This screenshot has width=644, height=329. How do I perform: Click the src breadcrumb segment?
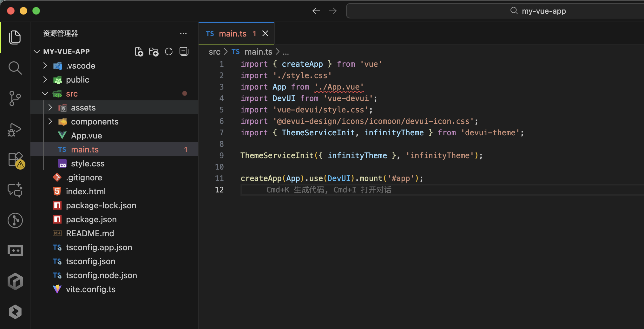(214, 52)
